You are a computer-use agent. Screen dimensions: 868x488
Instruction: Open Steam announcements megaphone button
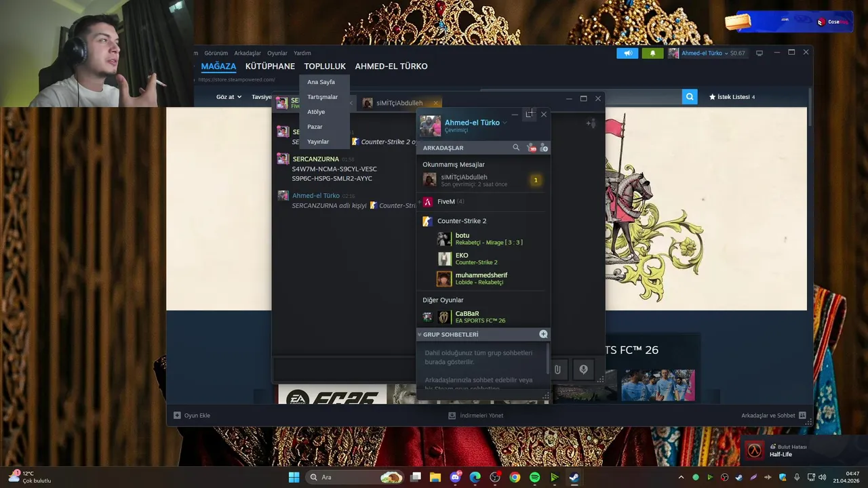click(627, 53)
